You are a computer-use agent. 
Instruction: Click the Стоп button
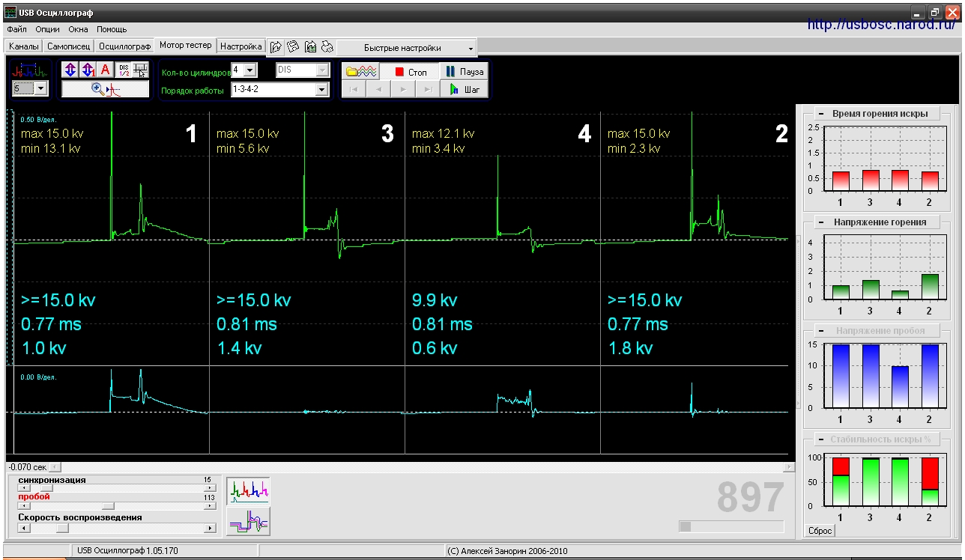pyautogui.click(x=410, y=72)
